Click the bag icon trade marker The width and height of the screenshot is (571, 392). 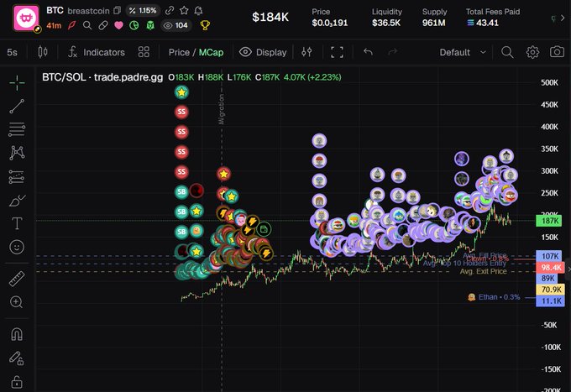coord(264,229)
